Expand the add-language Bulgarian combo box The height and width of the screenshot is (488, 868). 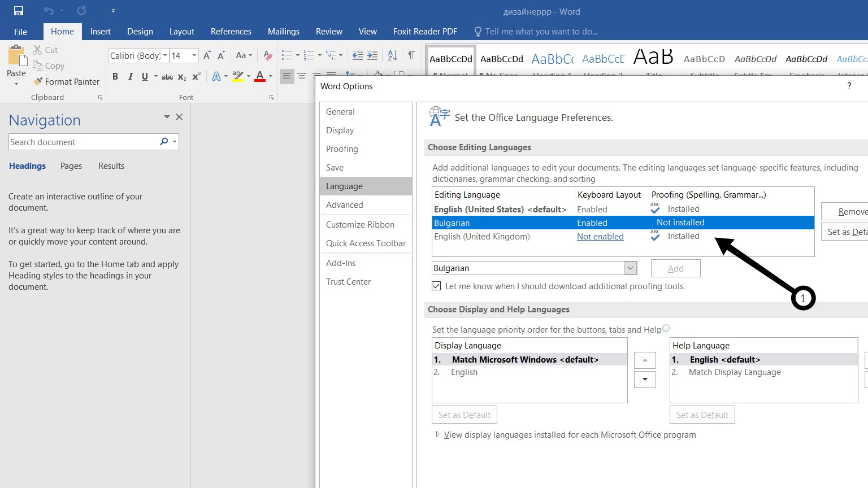[631, 268]
